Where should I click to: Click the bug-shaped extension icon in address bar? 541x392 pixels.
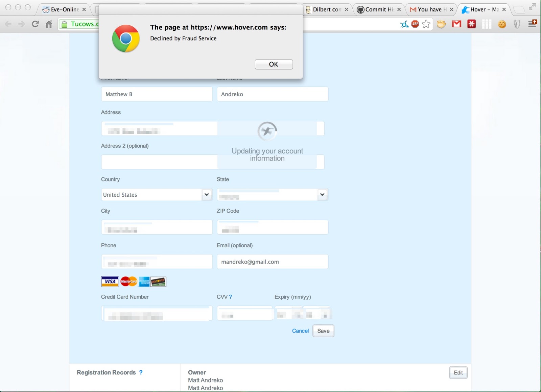pyautogui.click(x=404, y=24)
